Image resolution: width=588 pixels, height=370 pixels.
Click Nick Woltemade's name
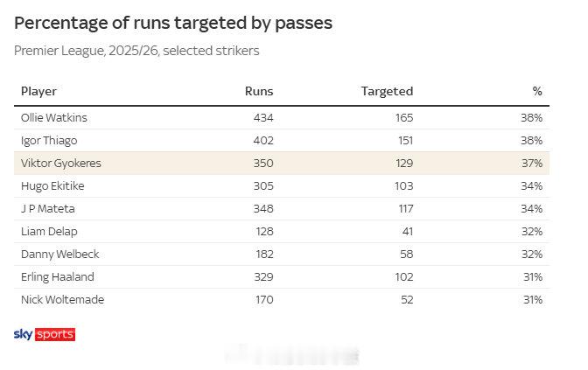click(x=62, y=299)
